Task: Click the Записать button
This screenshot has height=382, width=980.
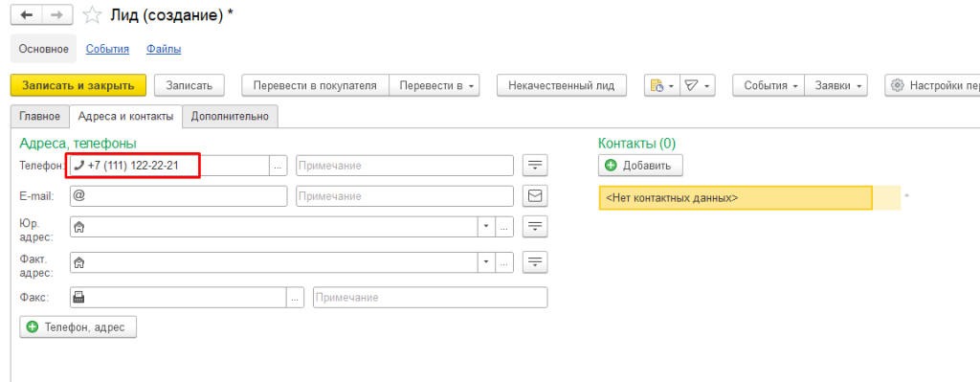Action: [x=189, y=85]
